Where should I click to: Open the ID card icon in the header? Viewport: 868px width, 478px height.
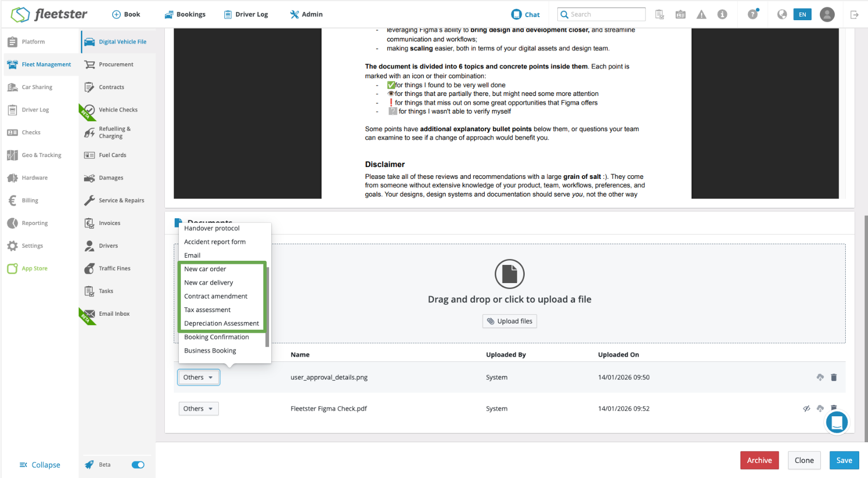click(x=680, y=15)
